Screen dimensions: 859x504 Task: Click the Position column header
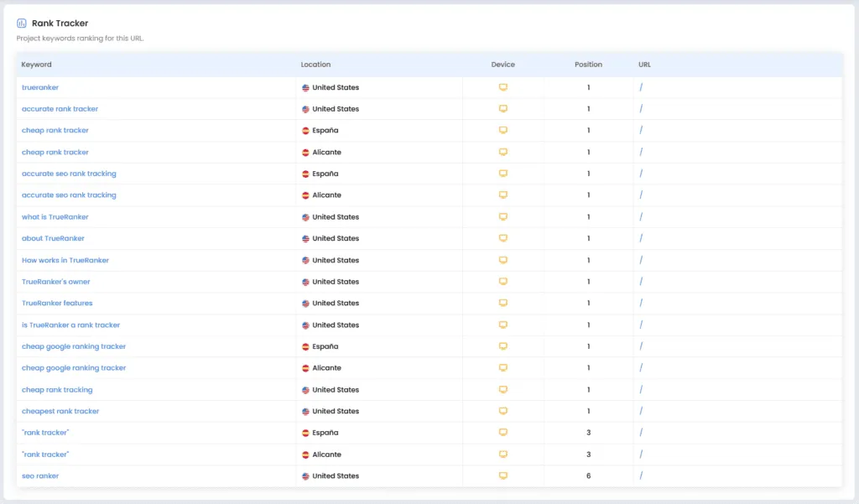pos(588,65)
